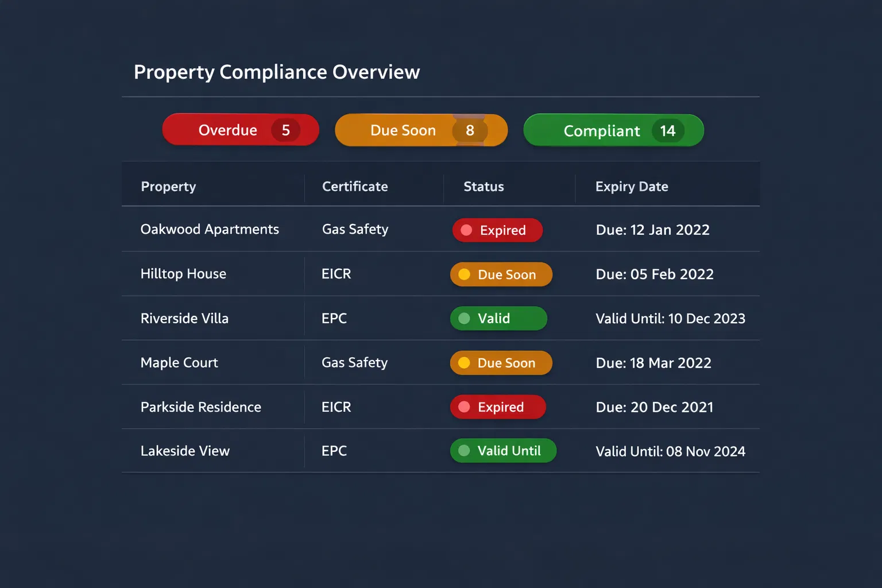The height and width of the screenshot is (588, 882).
Task: Click date Valid Until: 08 Nov 2024
Action: click(671, 451)
